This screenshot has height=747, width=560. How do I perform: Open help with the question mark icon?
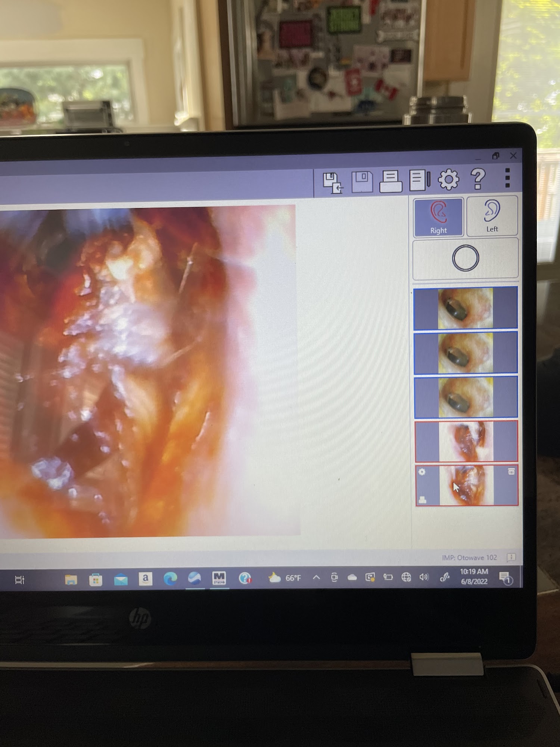click(478, 179)
